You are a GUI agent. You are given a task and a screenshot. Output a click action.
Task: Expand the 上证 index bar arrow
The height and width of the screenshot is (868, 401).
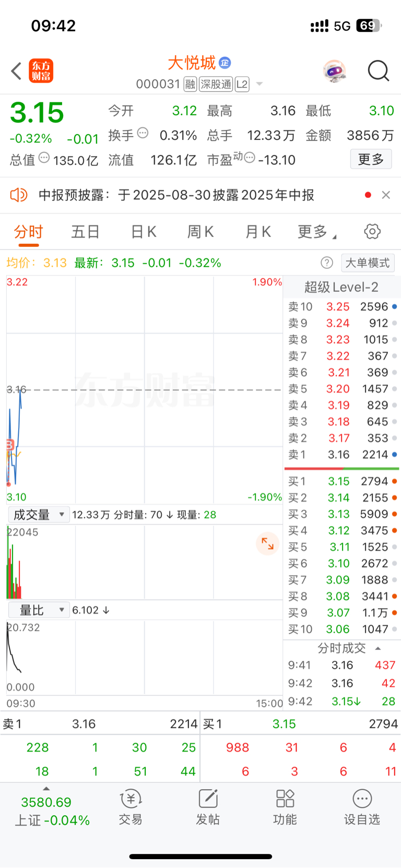(46, 789)
